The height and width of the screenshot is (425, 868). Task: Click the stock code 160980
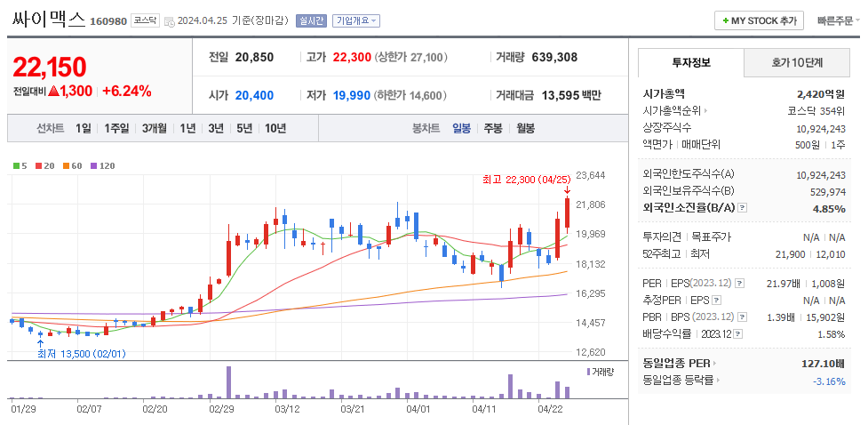pos(108,21)
